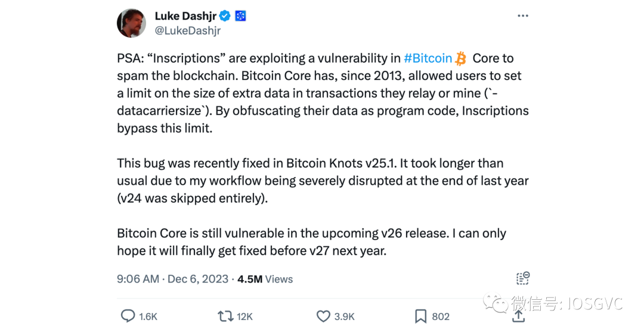Open the Dec 6, 2023 date link
Image resolution: width=644 pixels, height=332 pixels.
(x=198, y=279)
